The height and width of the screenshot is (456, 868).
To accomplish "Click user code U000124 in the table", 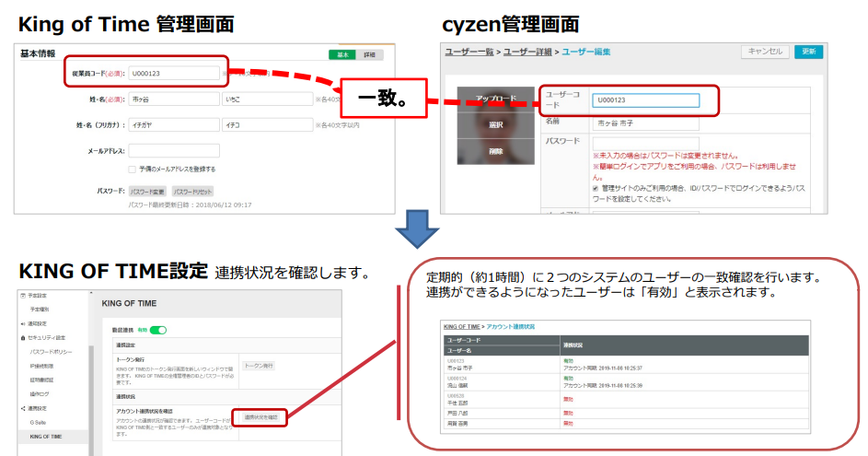I will click(457, 379).
